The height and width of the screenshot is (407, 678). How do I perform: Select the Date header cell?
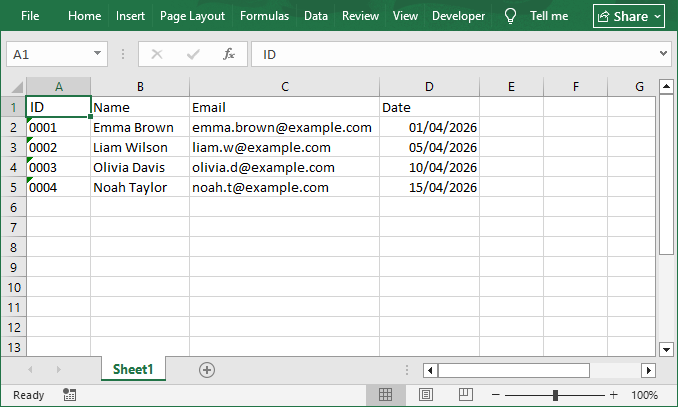click(429, 107)
